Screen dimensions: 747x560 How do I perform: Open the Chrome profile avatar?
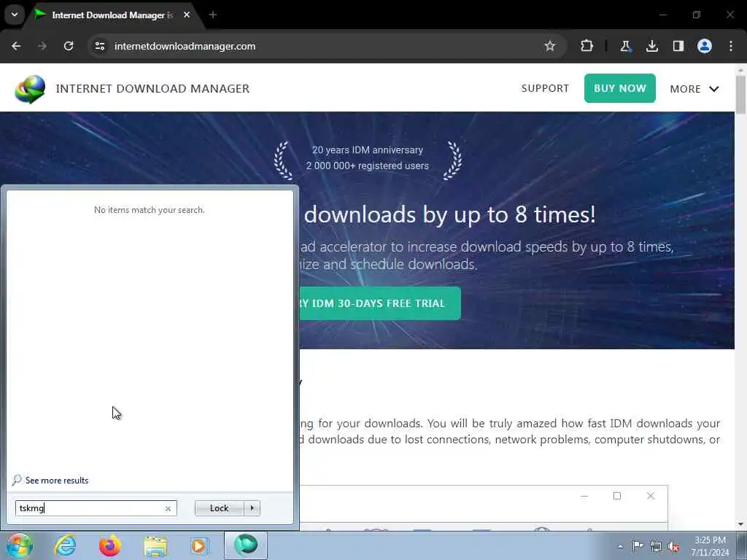coord(705,46)
